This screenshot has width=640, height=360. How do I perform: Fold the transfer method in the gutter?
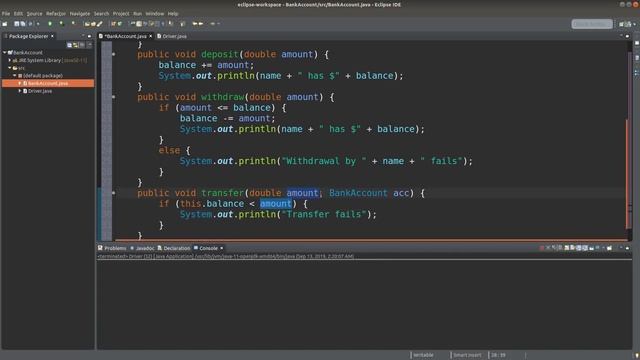tap(113, 193)
